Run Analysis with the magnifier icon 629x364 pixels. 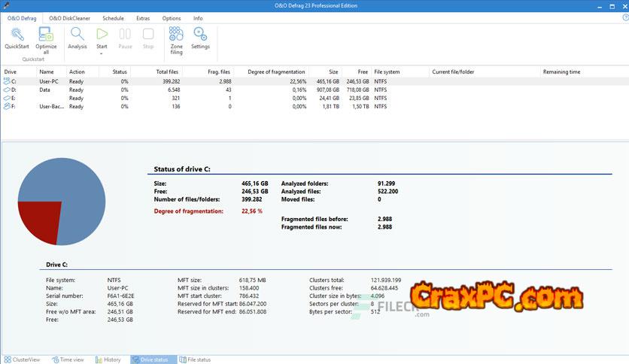pyautogui.click(x=77, y=35)
